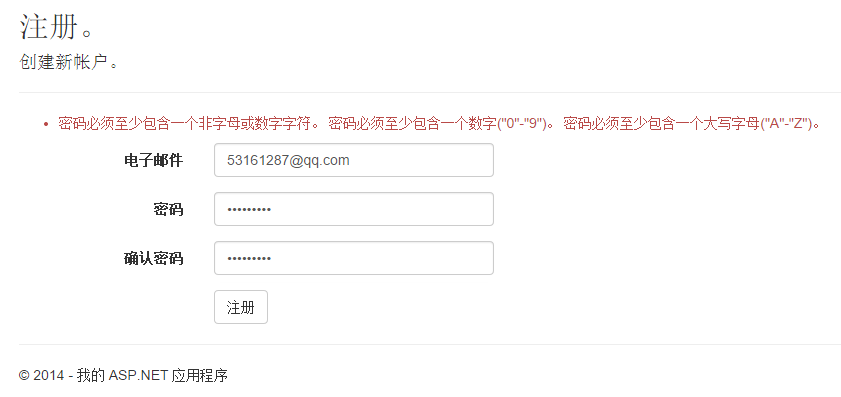Click the large 注册。 page heading
The image size is (841, 397).
(x=57, y=27)
